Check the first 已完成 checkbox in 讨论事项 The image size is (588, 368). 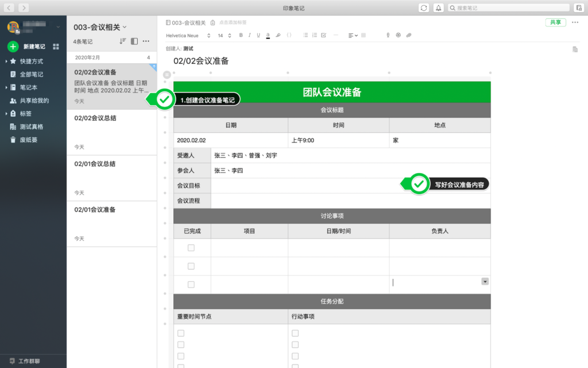[191, 248]
